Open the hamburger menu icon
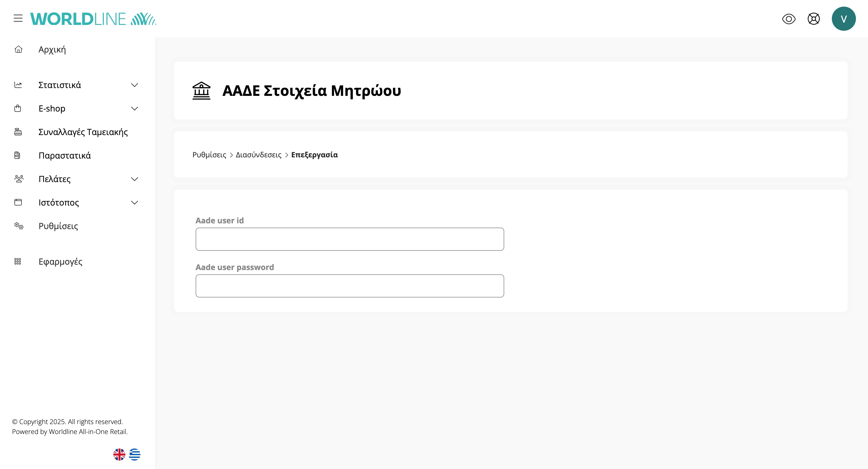This screenshot has width=868, height=469. coord(18,18)
